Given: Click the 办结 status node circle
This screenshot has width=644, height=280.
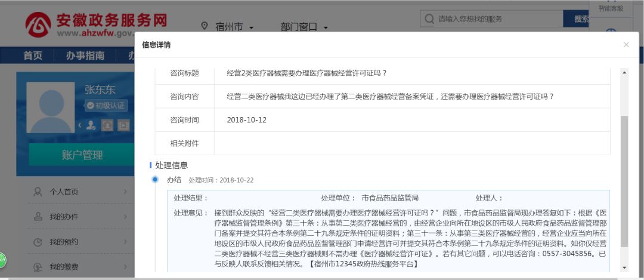Looking at the screenshot, I should 155,179.
